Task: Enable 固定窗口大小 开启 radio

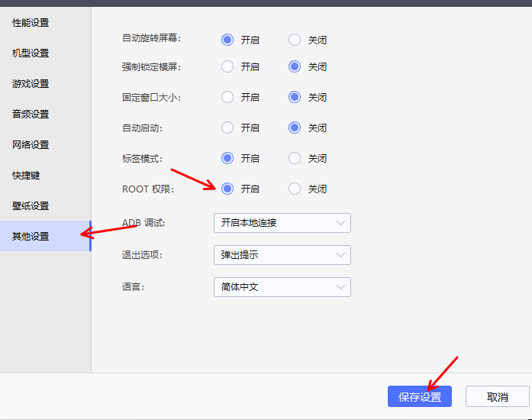Action: [227, 97]
